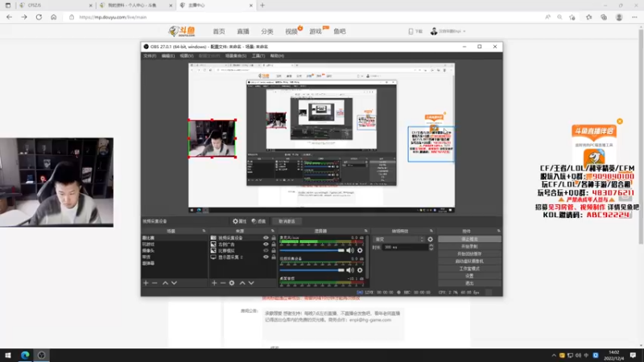Open settings gear for second mixer channel
The height and width of the screenshot is (362, 644).
(x=360, y=270)
